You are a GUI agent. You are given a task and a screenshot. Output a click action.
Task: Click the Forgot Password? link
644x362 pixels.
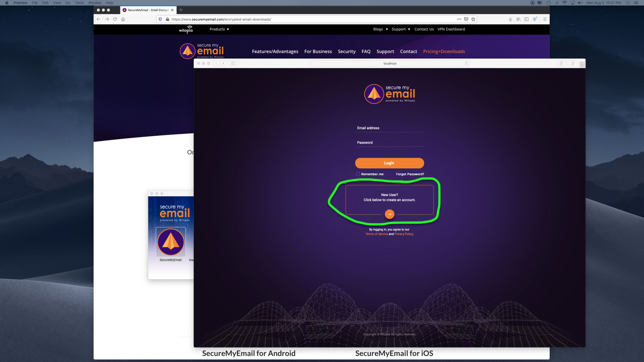410,174
